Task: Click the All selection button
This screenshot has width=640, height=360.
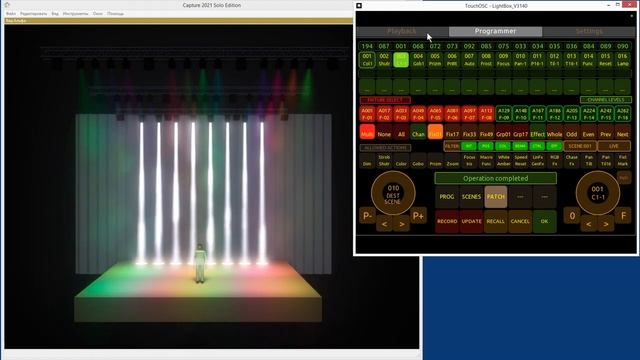Action: tap(401, 132)
